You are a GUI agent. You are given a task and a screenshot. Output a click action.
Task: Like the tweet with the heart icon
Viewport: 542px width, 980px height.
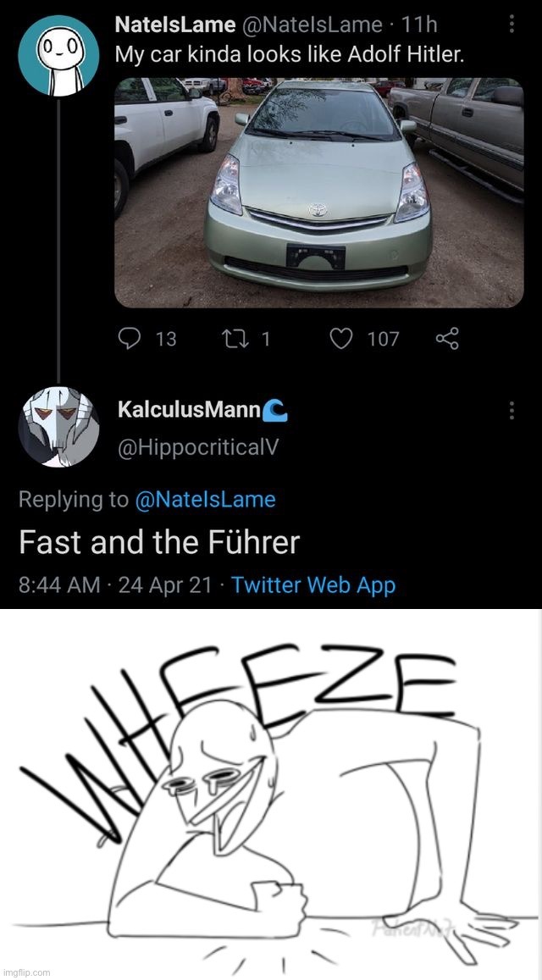click(340, 339)
